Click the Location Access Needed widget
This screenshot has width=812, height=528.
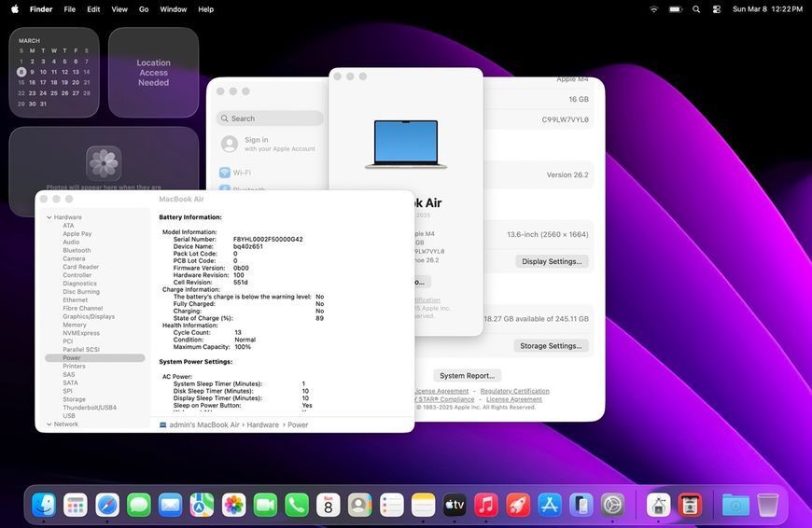point(153,73)
